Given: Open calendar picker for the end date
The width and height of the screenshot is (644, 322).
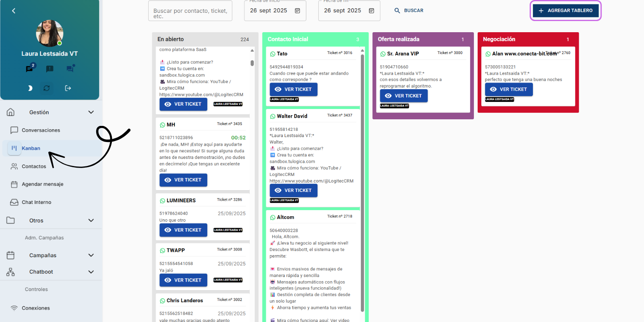Looking at the screenshot, I should [x=372, y=11].
